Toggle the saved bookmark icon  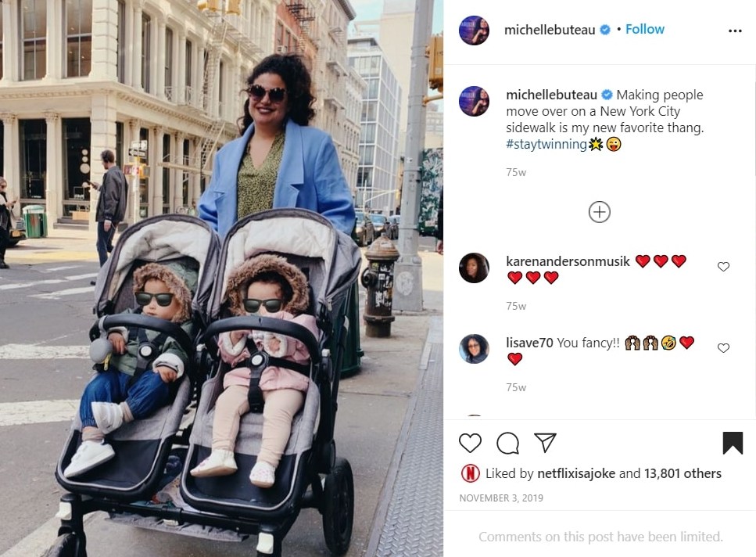click(x=733, y=443)
